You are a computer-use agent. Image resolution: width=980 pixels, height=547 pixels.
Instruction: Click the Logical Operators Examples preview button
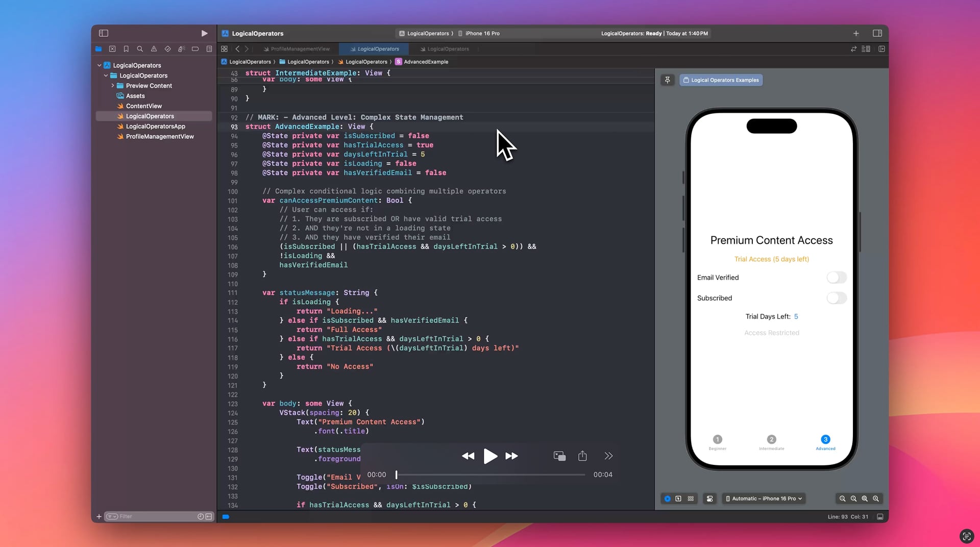721,80
